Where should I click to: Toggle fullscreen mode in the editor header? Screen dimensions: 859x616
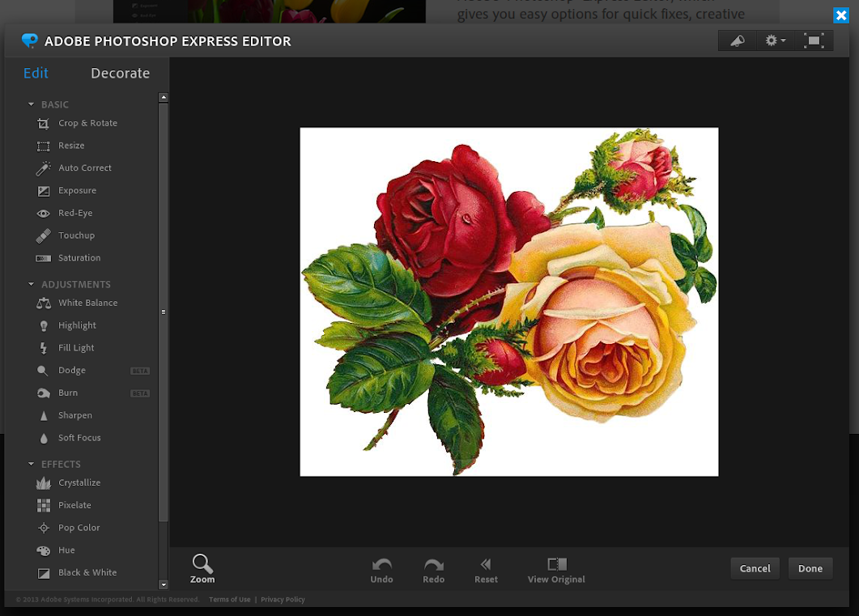click(x=814, y=40)
